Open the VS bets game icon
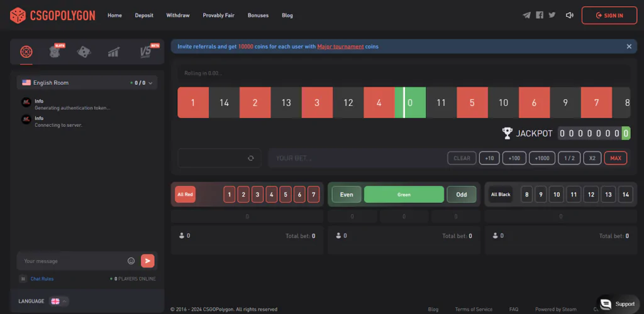The width and height of the screenshot is (644, 314). click(x=146, y=52)
